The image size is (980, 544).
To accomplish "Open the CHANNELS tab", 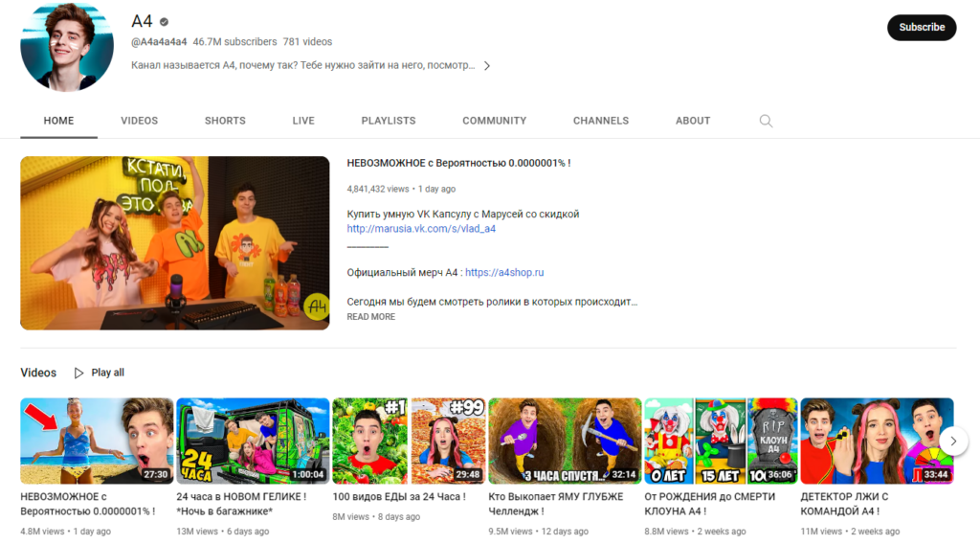I will click(601, 121).
